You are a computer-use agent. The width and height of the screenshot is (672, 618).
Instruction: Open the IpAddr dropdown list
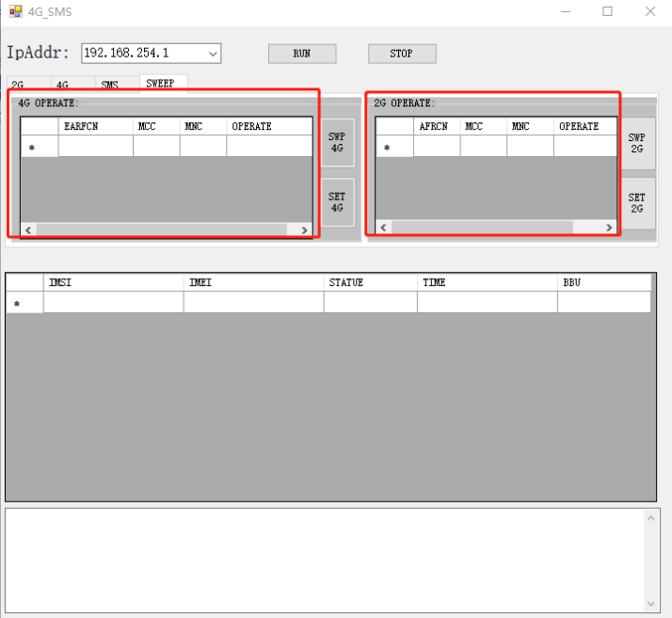pyautogui.click(x=213, y=54)
